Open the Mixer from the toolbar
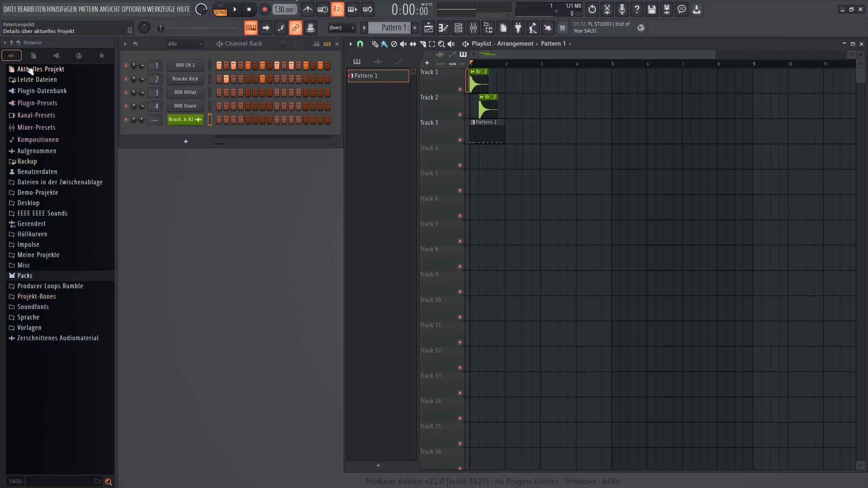The width and height of the screenshot is (868, 488). coord(473,28)
